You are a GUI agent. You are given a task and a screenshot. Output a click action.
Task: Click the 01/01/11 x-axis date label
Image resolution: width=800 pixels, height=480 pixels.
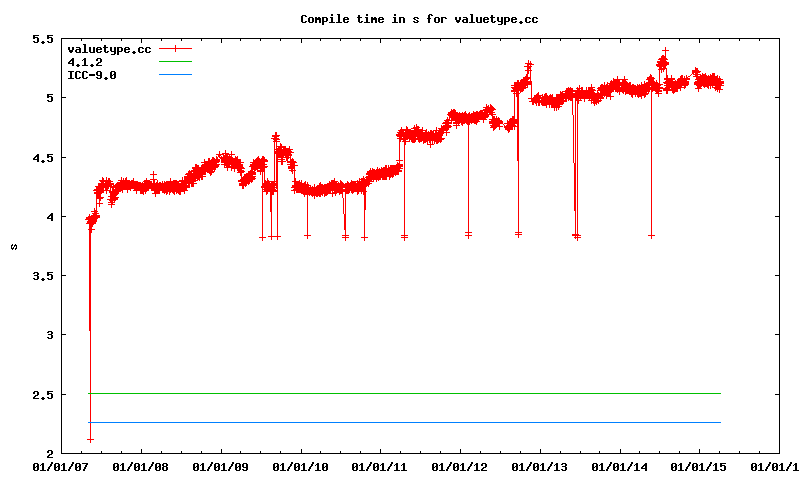(380, 466)
